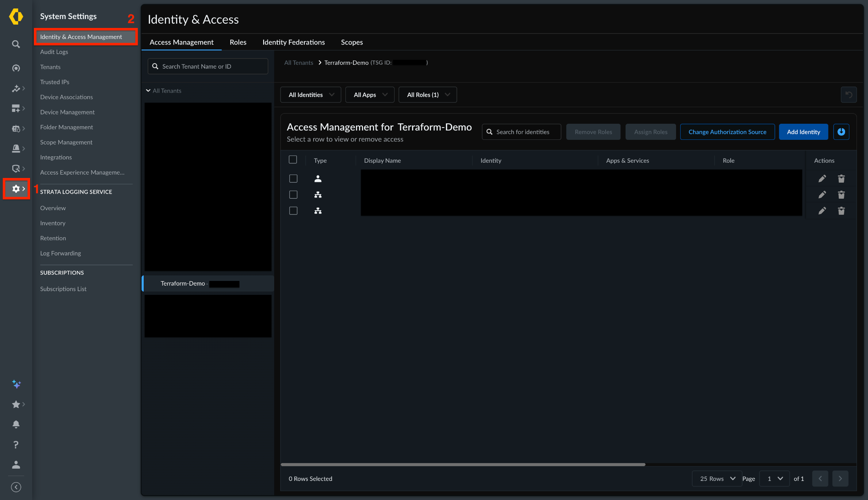Open Device Associations in System Settings
The height and width of the screenshot is (500, 868).
[67, 97]
